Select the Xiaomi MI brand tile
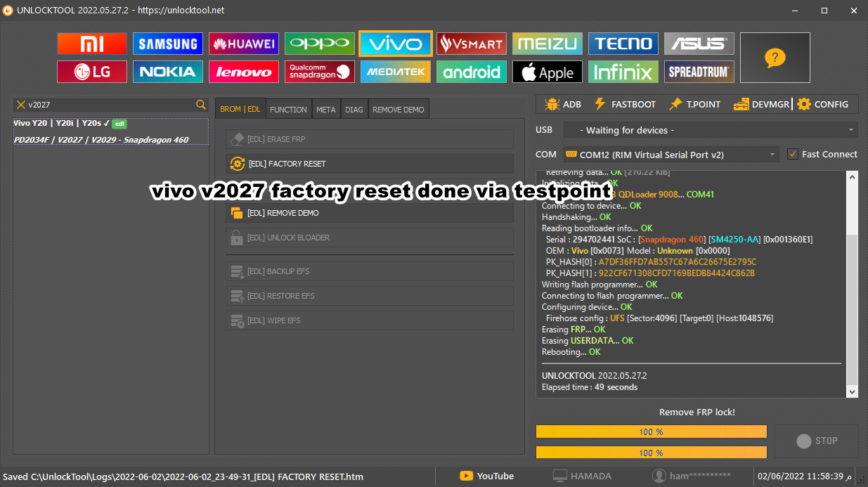 coord(92,44)
